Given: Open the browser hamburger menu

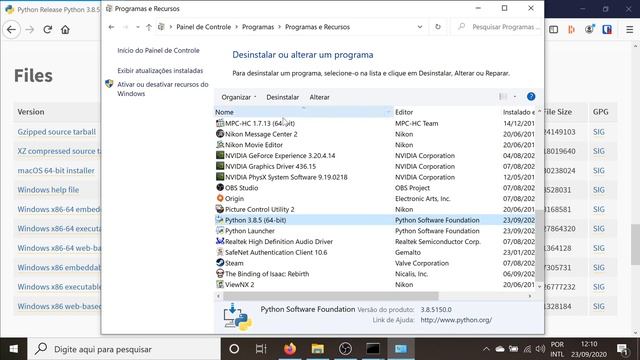Looking at the screenshot, I should coord(630,29).
